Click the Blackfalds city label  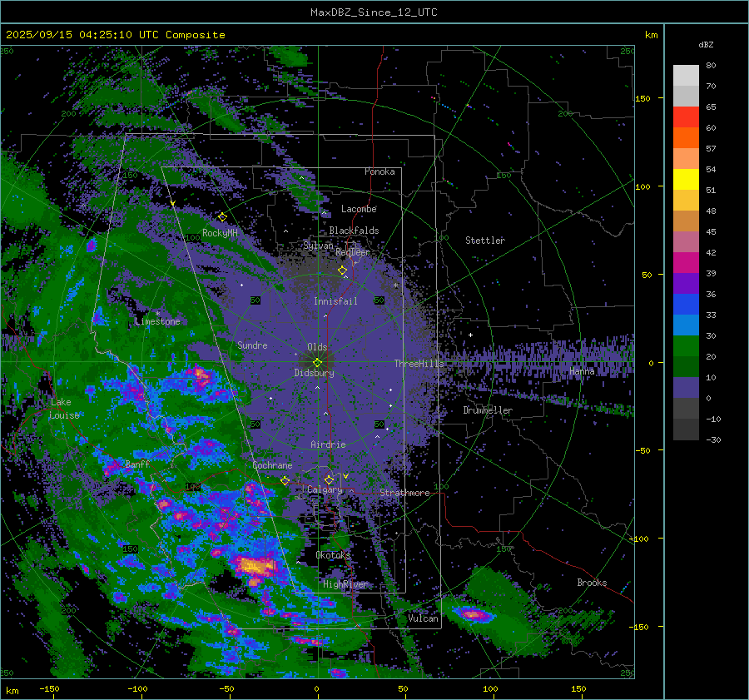tap(354, 231)
